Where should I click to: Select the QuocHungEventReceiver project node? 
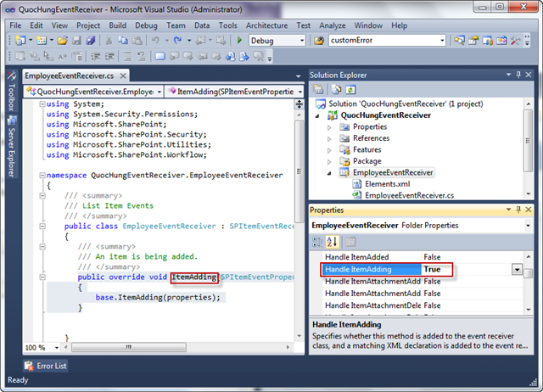[x=385, y=115]
